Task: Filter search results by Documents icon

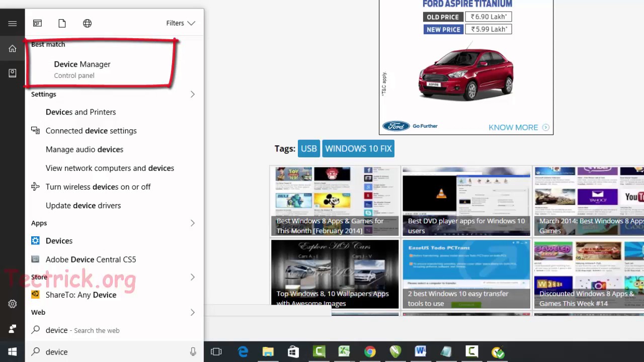Action: pyautogui.click(x=62, y=23)
